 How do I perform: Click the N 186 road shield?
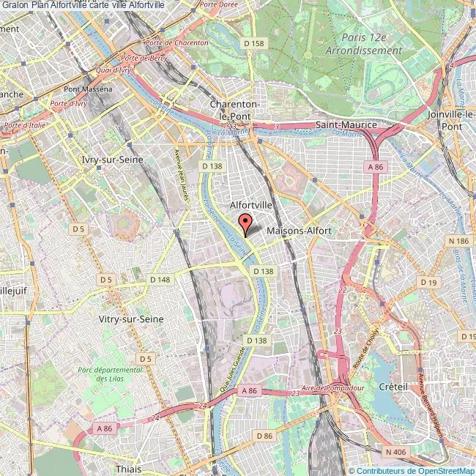458,241
